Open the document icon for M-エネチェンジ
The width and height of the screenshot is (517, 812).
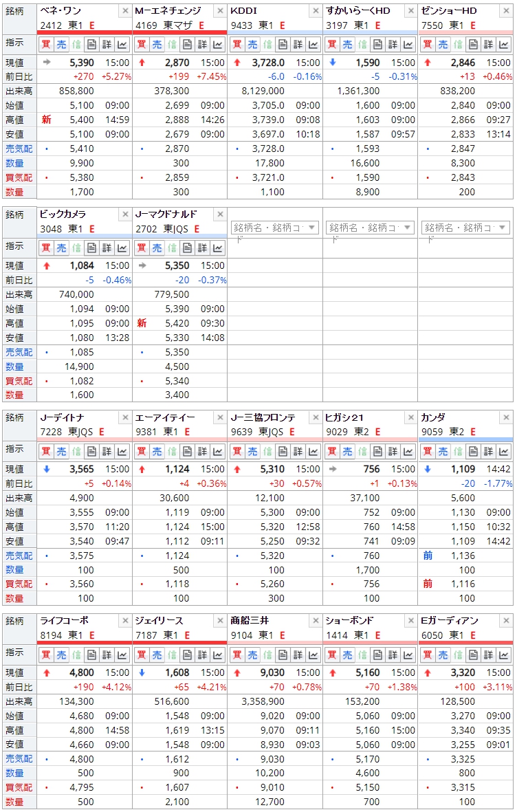pos(187,45)
